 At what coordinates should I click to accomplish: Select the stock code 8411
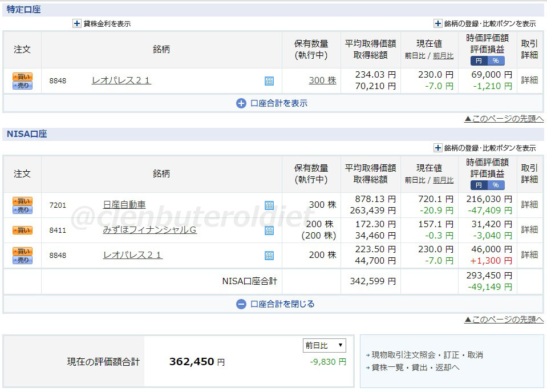click(58, 231)
